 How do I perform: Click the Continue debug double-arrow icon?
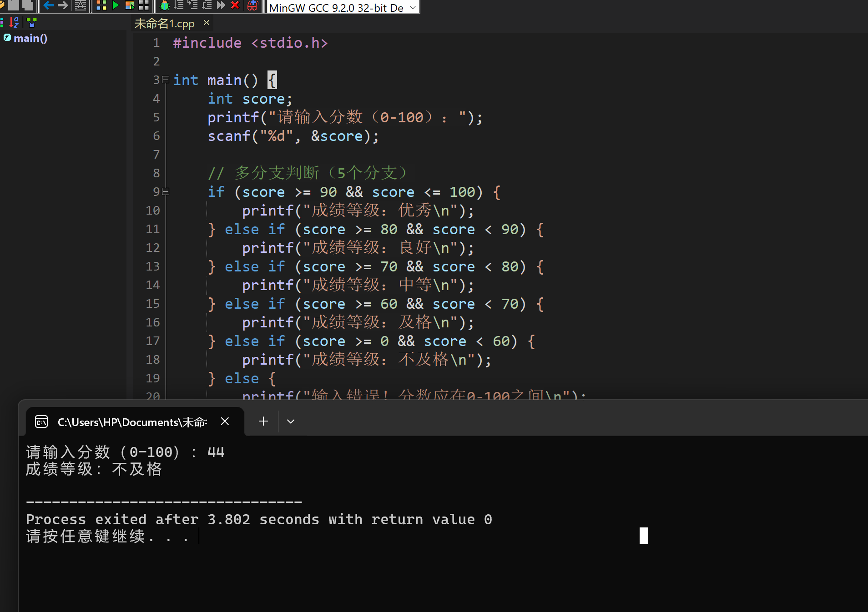click(x=221, y=5)
